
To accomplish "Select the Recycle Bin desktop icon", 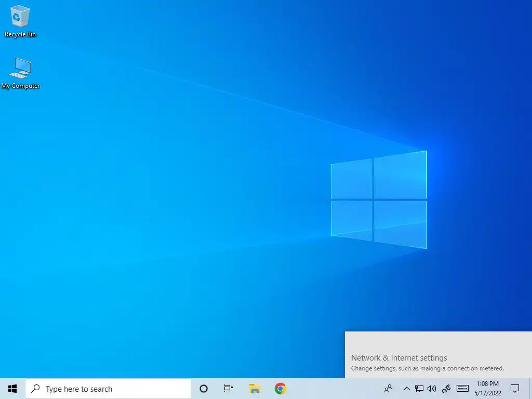I will 20,21.
